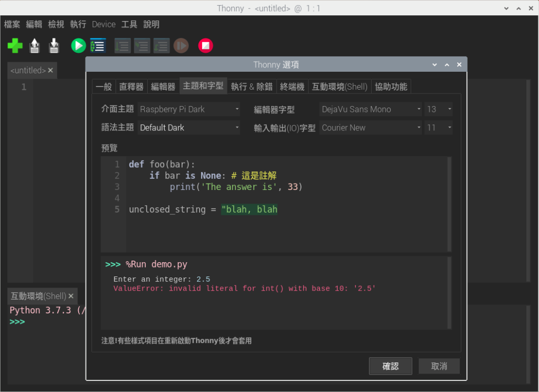Viewport: 539px width, 392px height.
Task: Select the 主題和字型 tab
Action: tap(203, 86)
